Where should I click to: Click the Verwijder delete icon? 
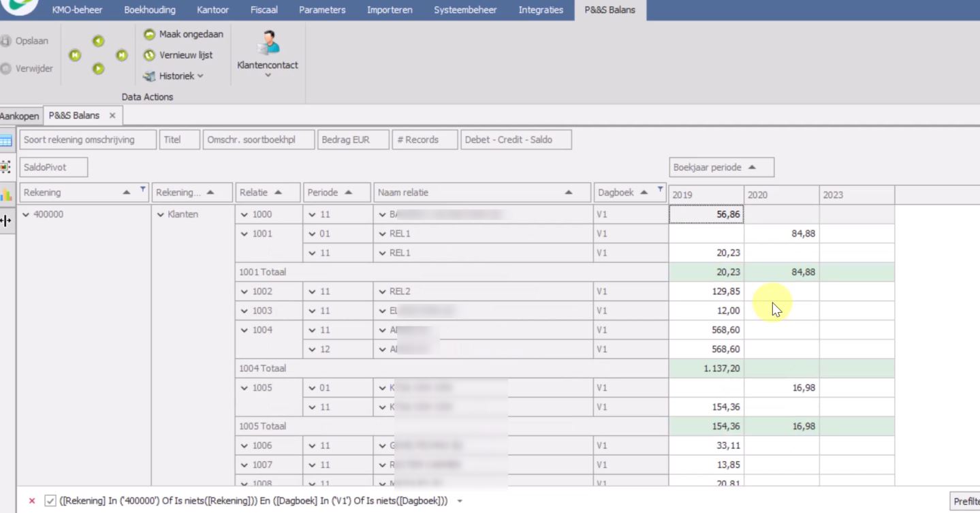tap(6, 68)
